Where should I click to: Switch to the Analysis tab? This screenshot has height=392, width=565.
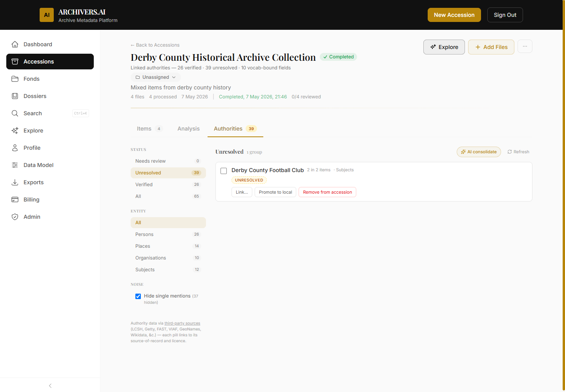(x=188, y=129)
